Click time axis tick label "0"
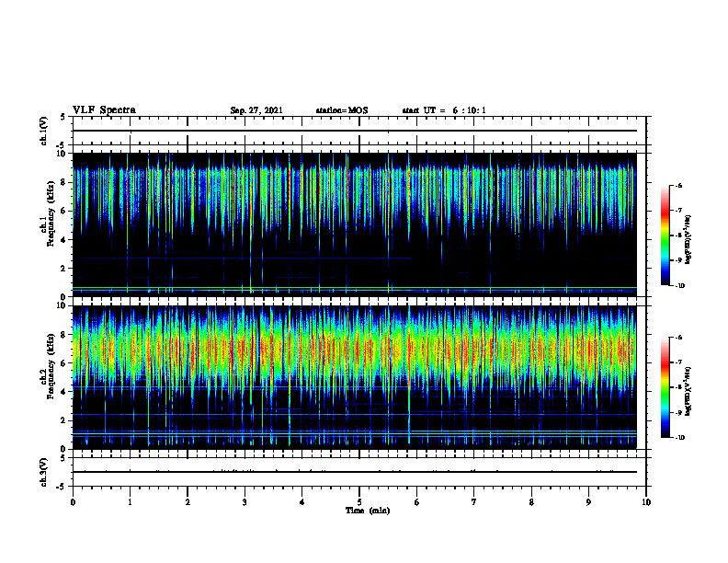 [x=73, y=502]
